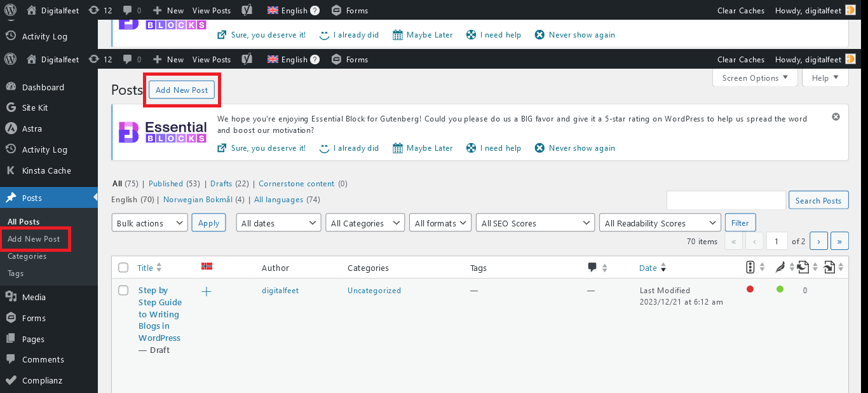Expand the All SEO Scores dropdown
Viewport: 868px width, 393px height.
pos(535,223)
